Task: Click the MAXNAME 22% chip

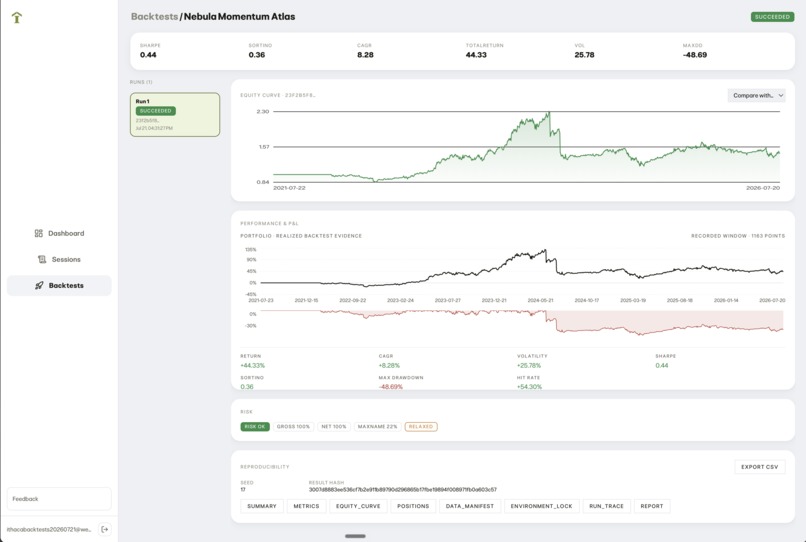Action: 377,427
